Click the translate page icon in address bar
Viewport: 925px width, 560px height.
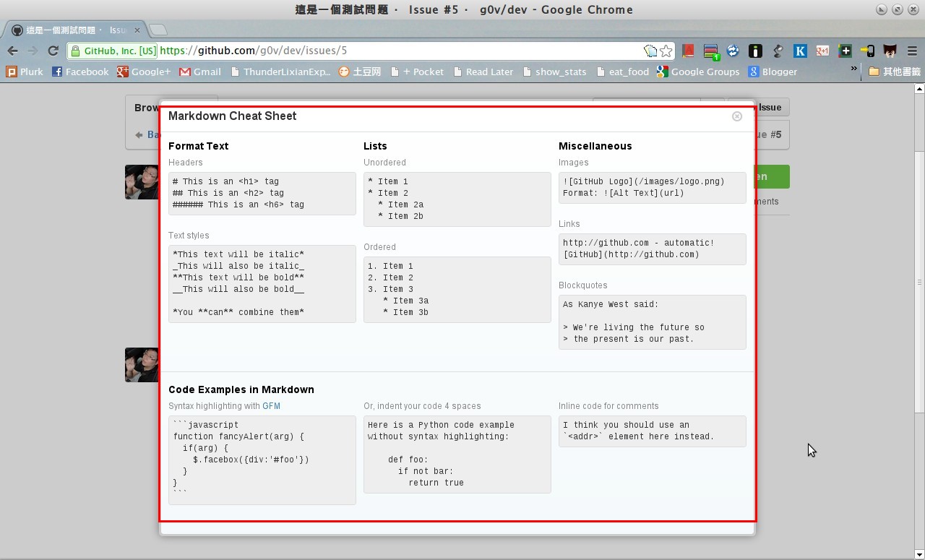(x=650, y=51)
